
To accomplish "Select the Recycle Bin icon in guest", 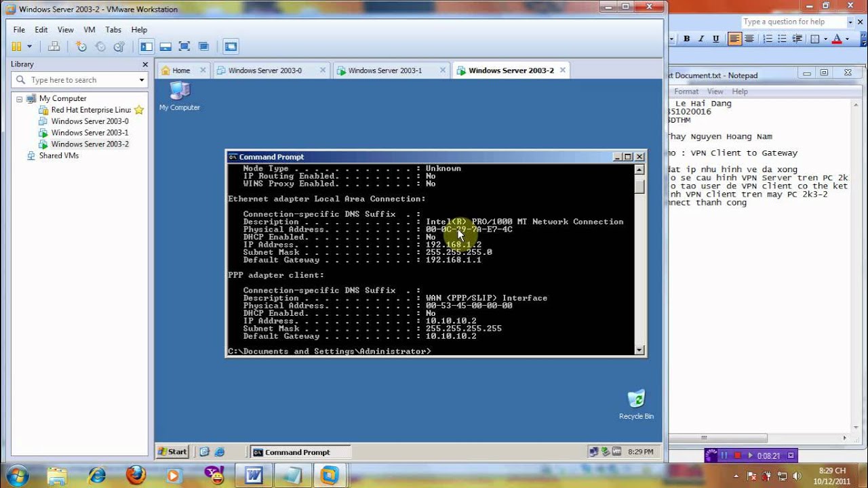I will [x=636, y=405].
